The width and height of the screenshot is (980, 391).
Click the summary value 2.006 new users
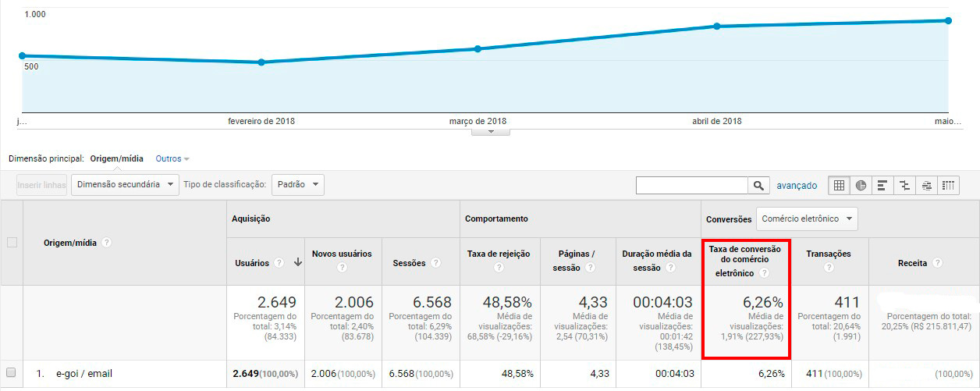pyautogui.click(x=353, y=302)
